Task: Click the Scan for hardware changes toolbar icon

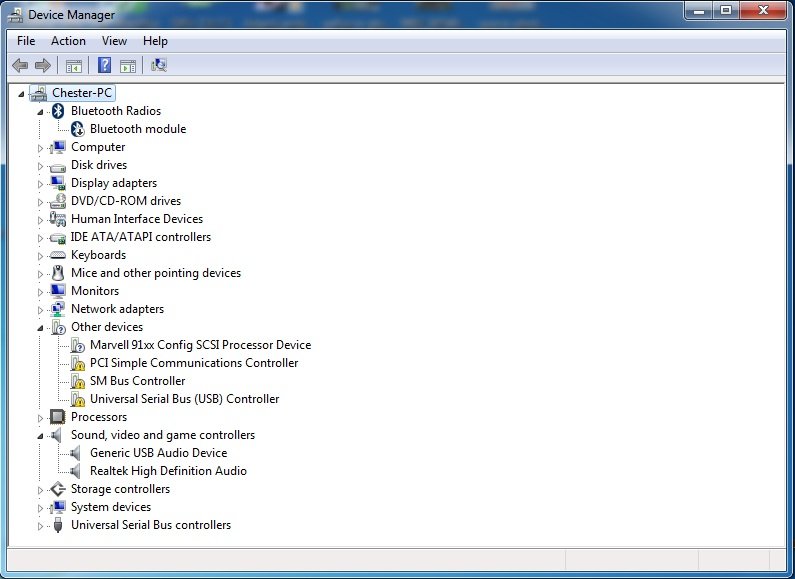Action: (x=158, y=66)
